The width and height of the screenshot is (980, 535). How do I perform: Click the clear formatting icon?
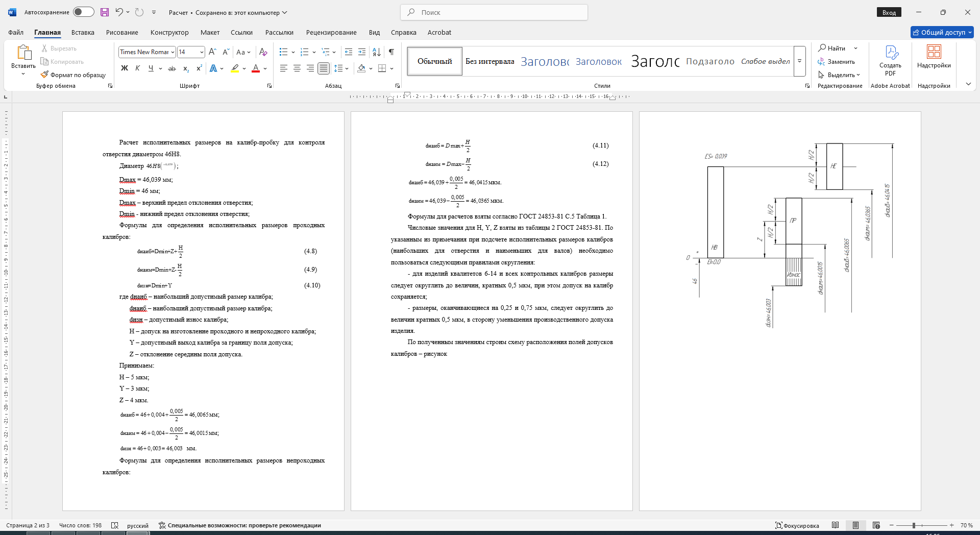pos(263,52)
